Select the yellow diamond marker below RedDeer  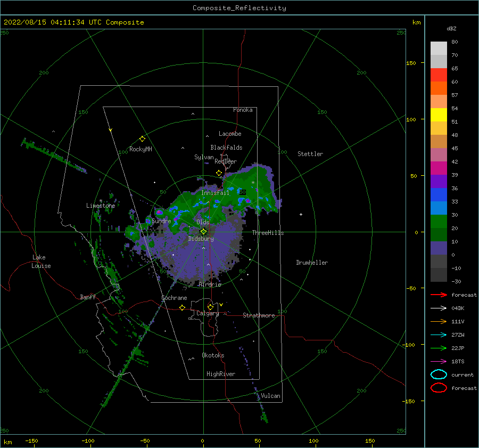click(x=219, y=173)
